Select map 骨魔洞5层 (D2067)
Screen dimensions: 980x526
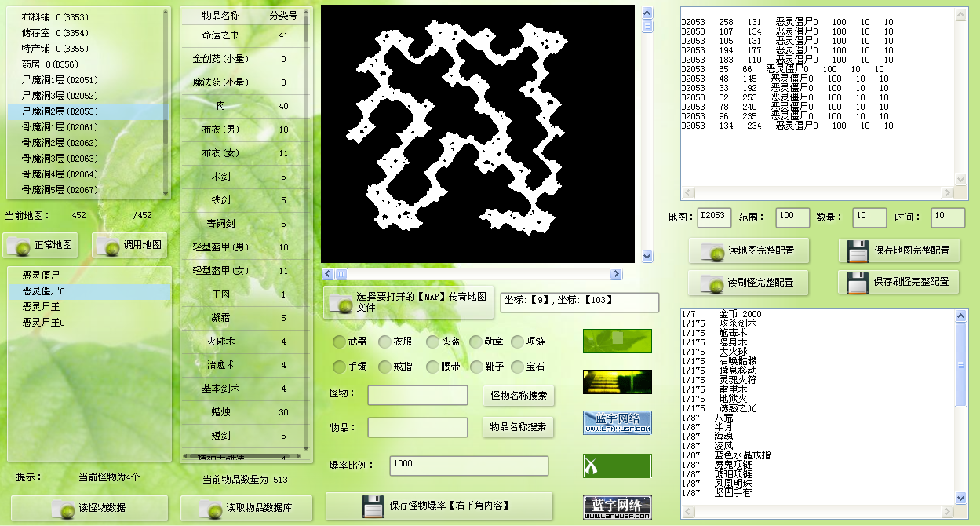86,190
